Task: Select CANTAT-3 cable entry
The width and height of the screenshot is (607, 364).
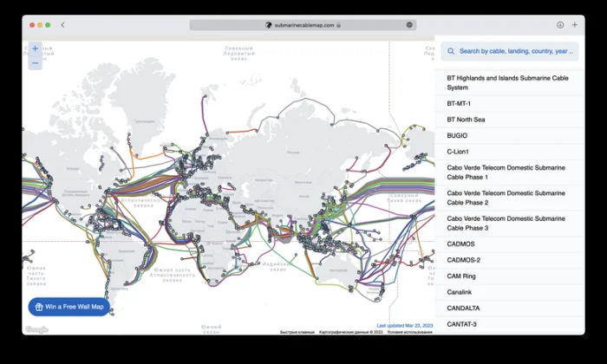Action: 510,324
